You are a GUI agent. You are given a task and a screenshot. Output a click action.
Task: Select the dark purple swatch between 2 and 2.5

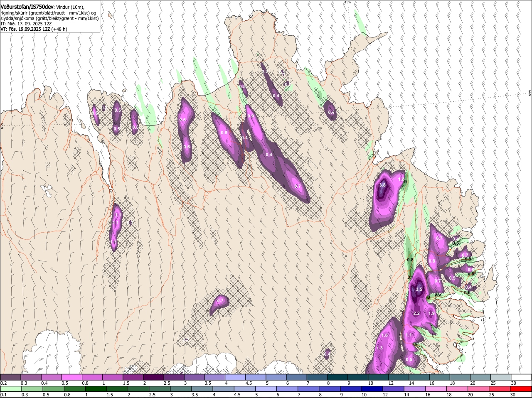153,377
